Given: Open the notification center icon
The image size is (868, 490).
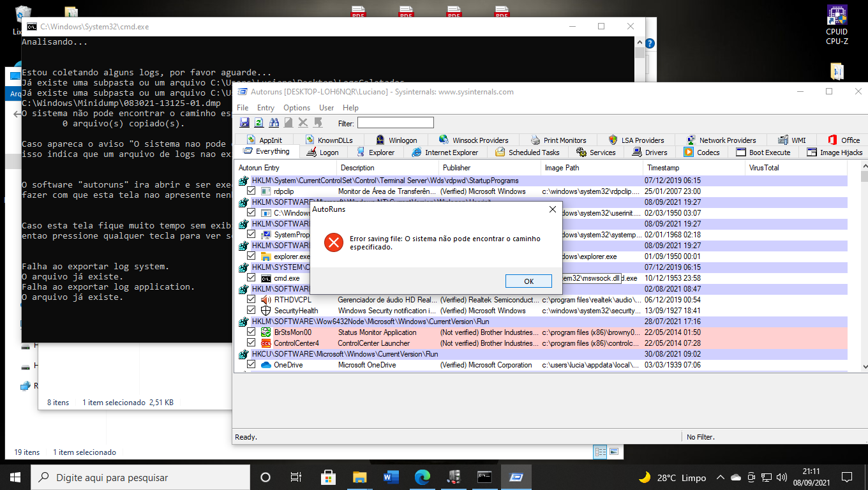Looking at the screenshot, I should pyautogui.click(x=847, y=477).
